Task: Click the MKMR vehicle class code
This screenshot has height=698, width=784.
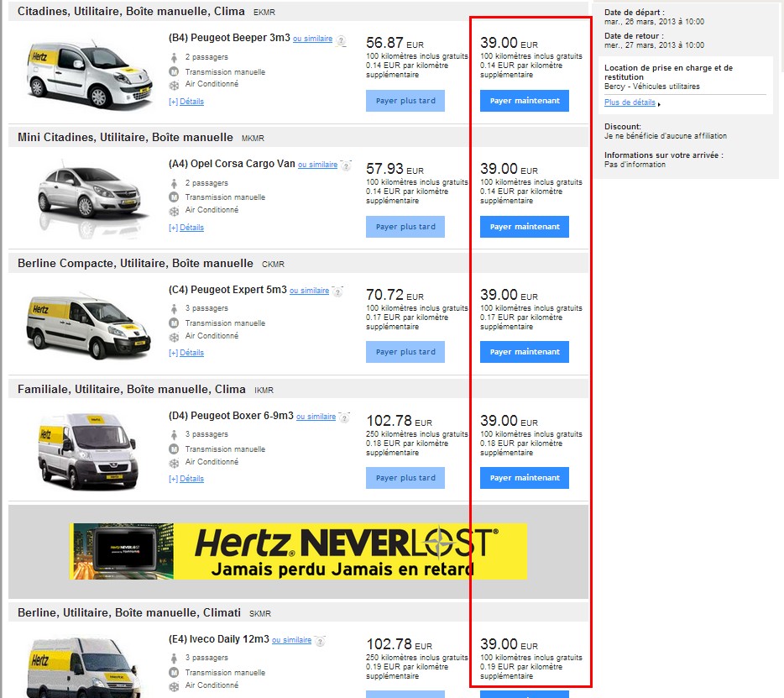Action: [253, 139]
